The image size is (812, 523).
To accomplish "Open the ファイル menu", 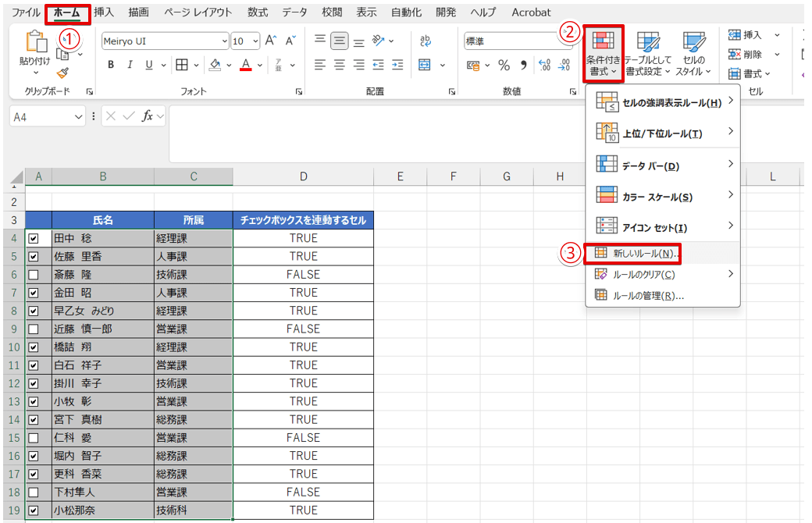I will tap(26, 12).
